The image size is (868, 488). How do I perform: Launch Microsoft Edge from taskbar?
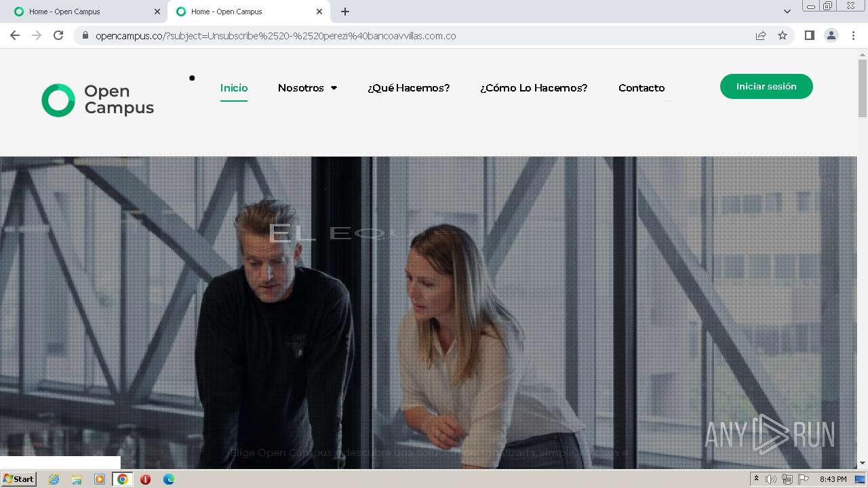click(x=169, y=479)
